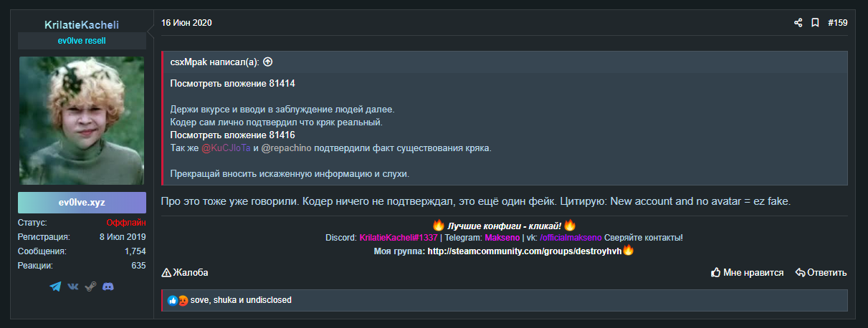Click Ответить to reply to post

821,272
